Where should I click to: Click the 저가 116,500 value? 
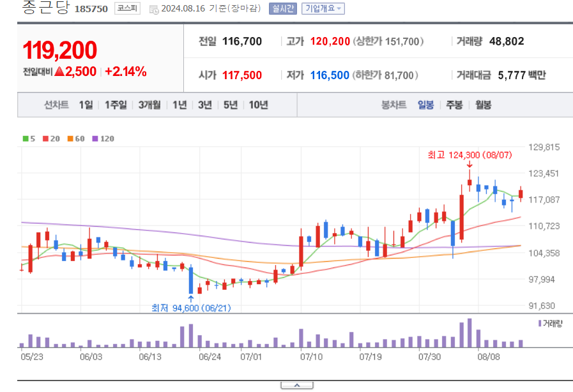(330, 75)
